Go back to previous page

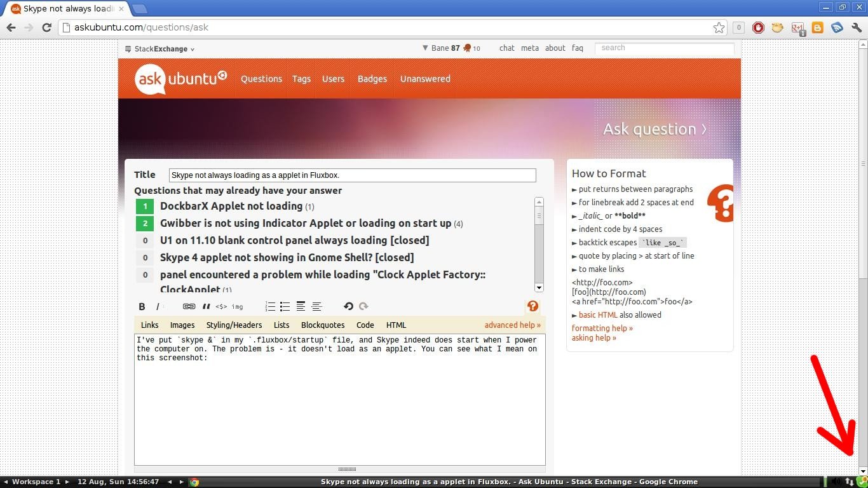coord(11,27)
